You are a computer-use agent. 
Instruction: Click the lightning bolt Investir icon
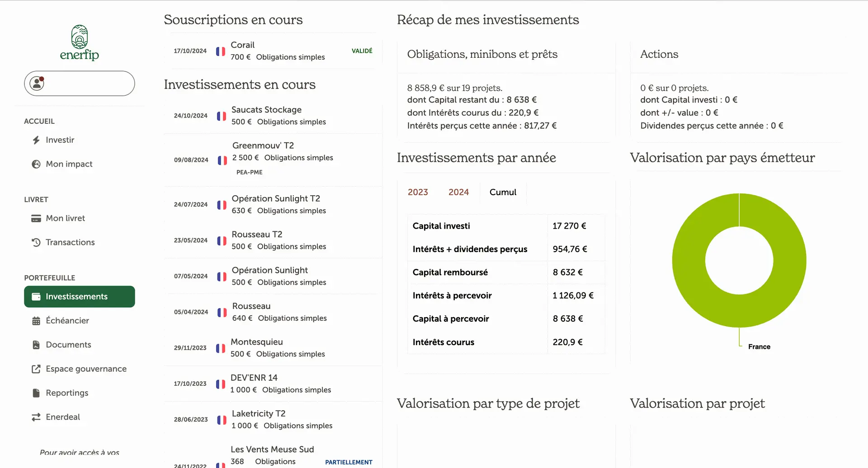36,140
